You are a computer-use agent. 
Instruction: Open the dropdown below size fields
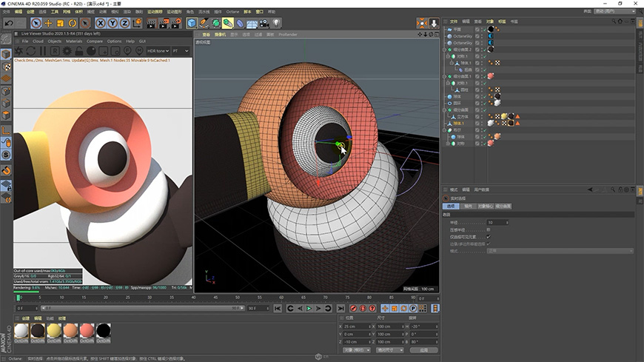click(390, 350)
